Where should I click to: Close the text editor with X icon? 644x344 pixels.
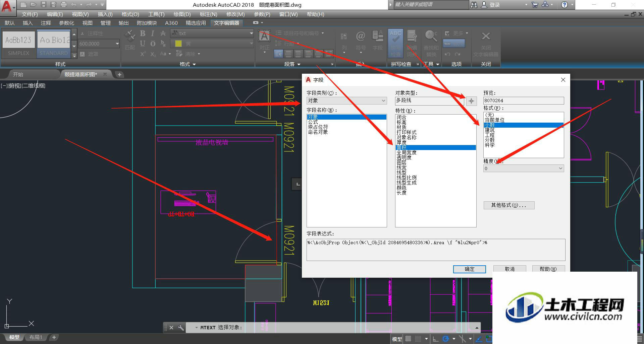tap(486, 36)
